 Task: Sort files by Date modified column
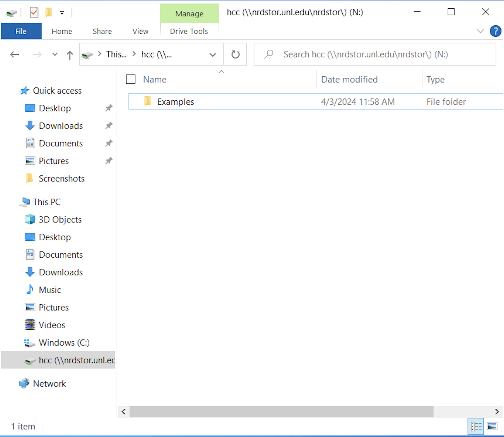[349, 79]
